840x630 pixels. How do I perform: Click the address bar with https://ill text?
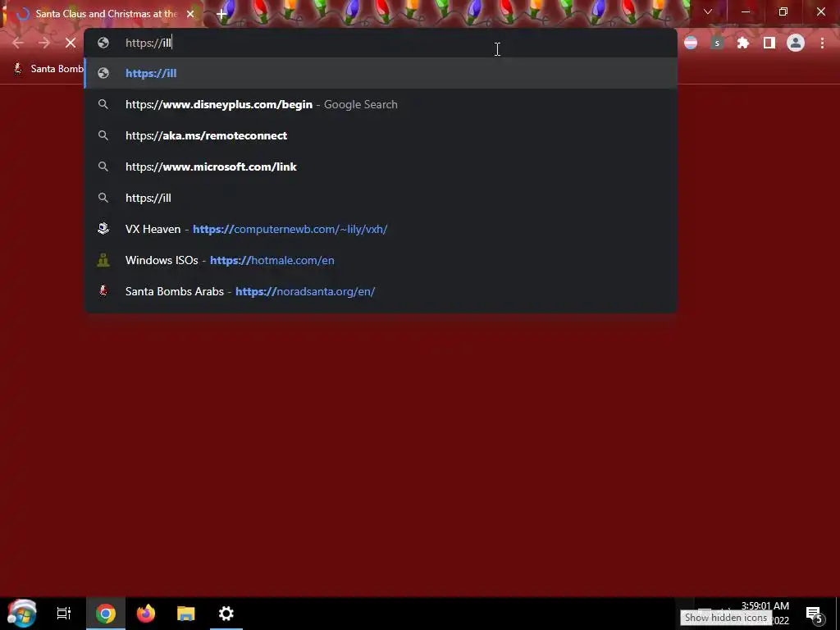[381, 43]
